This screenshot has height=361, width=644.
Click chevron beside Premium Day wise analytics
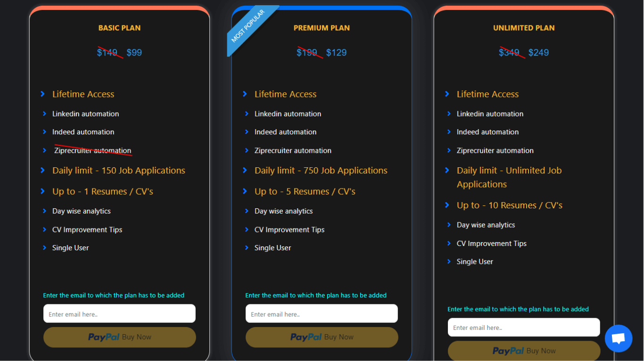[x=247, y=211]
